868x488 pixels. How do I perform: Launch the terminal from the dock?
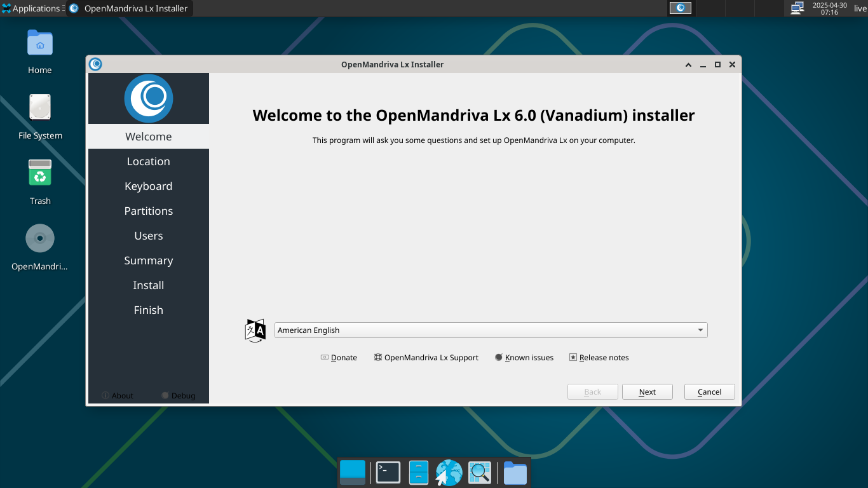click(388, 473)
